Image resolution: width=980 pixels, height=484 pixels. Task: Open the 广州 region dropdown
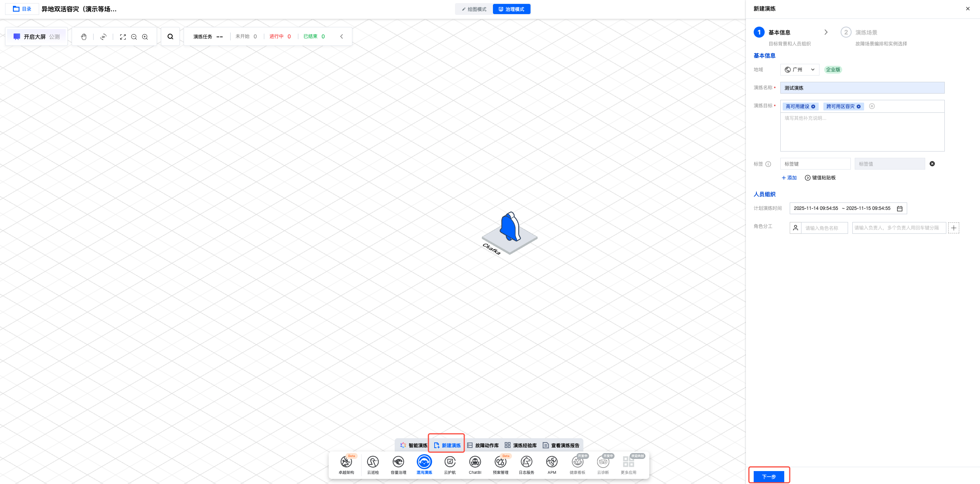tap(800, 70)
